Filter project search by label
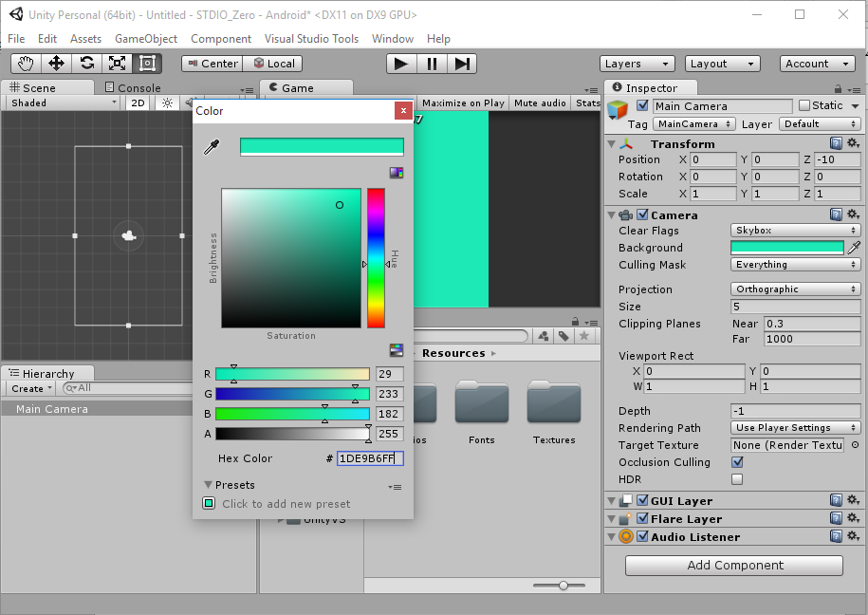Image resolution: width=868 pixels, height=615 pixels. click(563, 336)
